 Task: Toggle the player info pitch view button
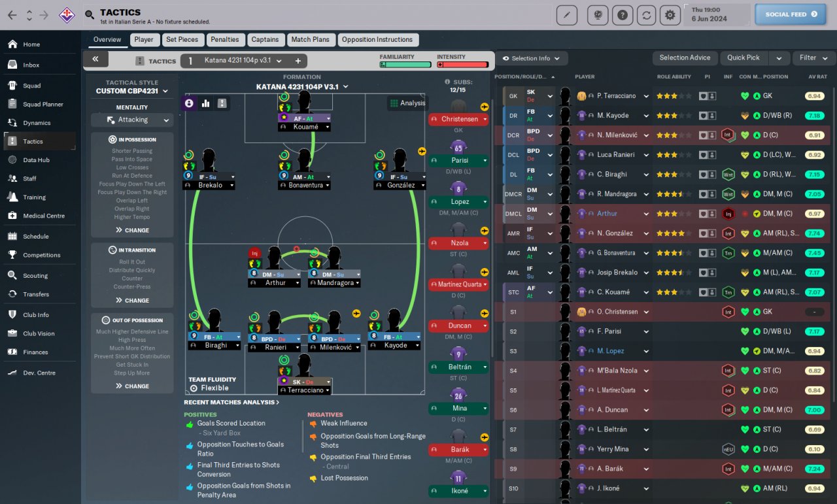(189, 103)
